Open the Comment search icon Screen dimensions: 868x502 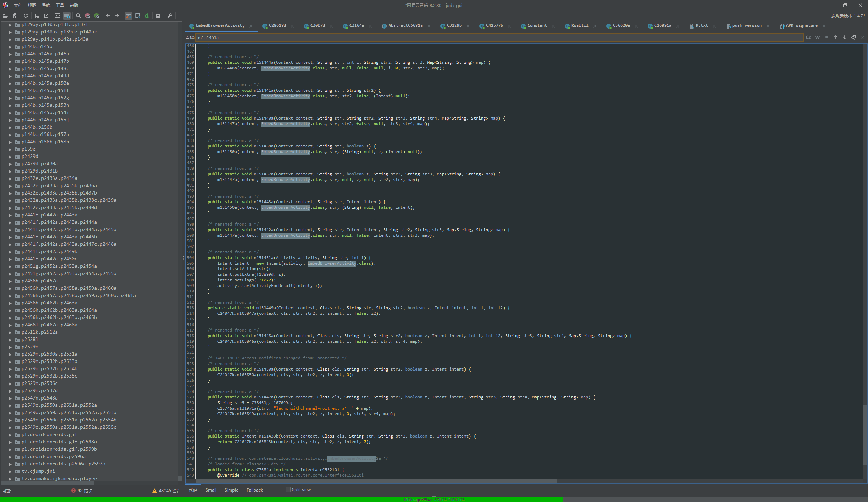(97, 16)
